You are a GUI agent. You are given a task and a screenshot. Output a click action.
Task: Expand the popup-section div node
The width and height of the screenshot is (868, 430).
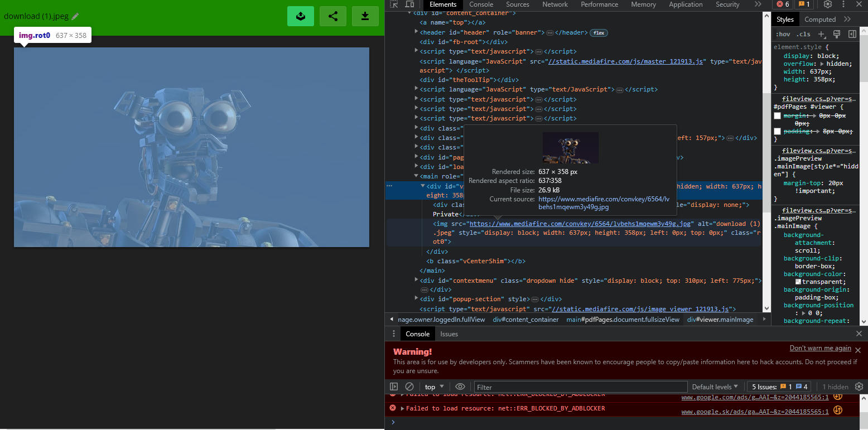pos(416,299)
